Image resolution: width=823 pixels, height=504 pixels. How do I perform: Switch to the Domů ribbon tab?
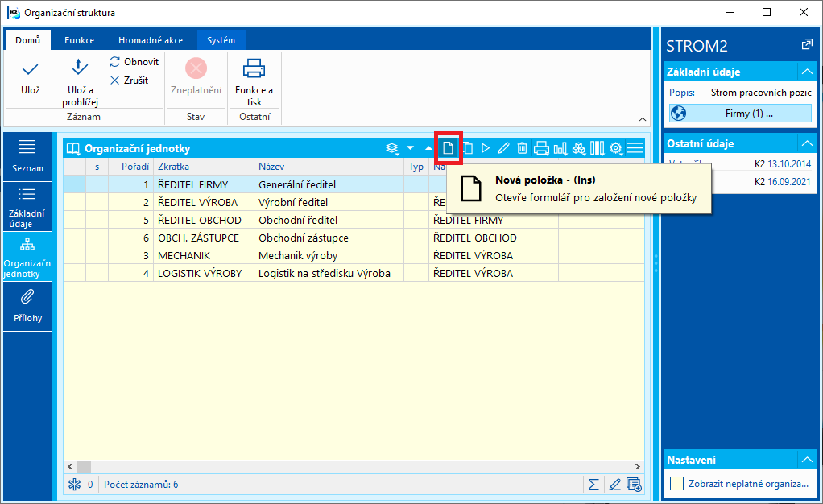click(28, 40)
